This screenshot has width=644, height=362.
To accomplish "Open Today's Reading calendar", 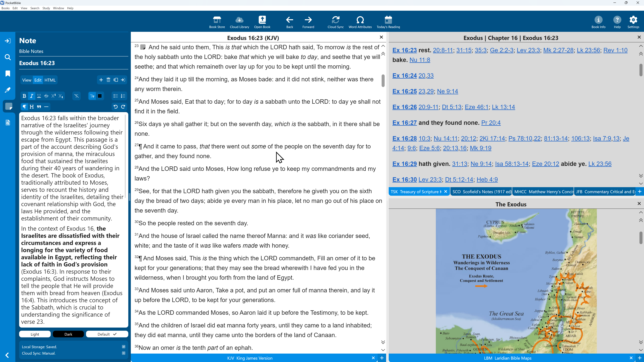I will (388, 22).
